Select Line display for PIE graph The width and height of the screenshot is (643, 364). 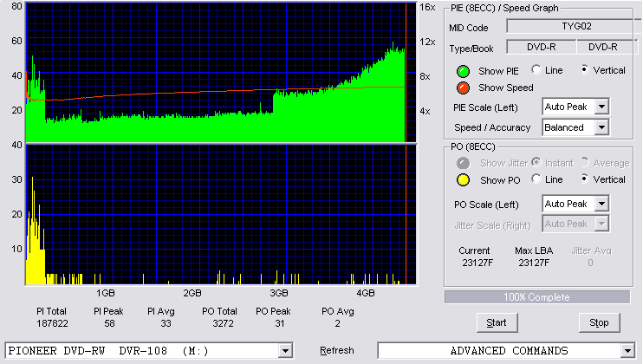536,69
